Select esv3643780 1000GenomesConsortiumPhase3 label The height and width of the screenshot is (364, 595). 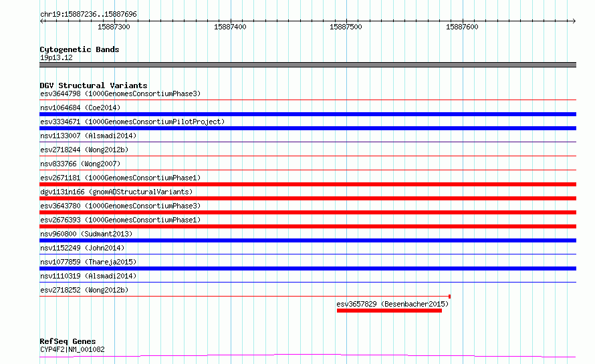pyautogui.click(x=120, y=206)
